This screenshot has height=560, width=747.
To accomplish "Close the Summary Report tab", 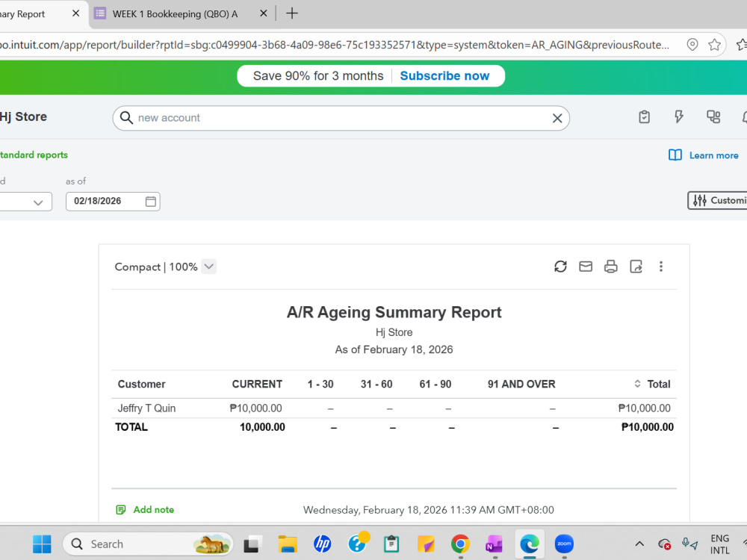I will tap(75, 13).
